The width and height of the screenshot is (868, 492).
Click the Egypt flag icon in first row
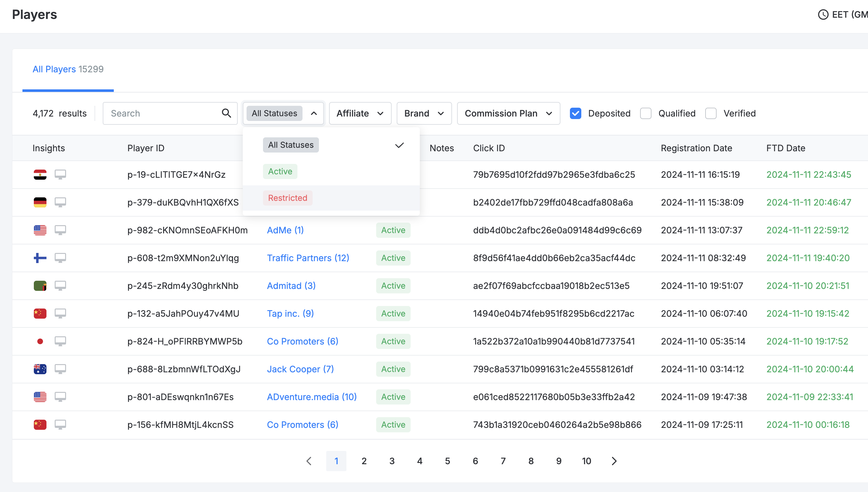point(40,175)
